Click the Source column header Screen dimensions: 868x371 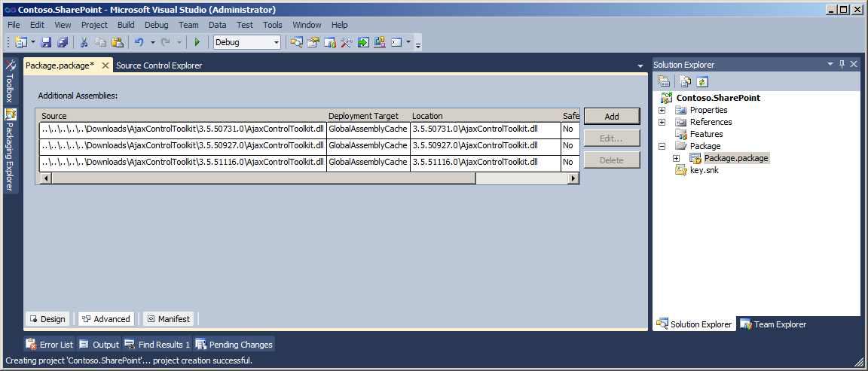182,116
